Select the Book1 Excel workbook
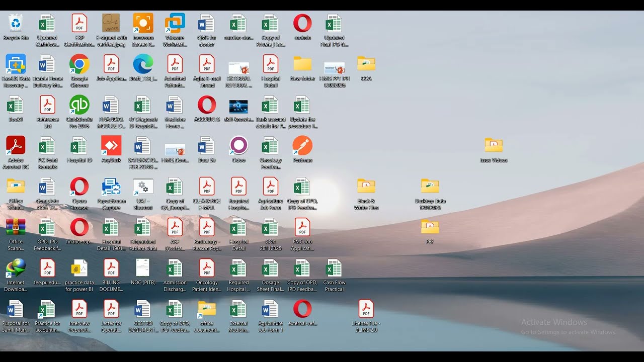644x362 pixels. (x=16, y=105)
